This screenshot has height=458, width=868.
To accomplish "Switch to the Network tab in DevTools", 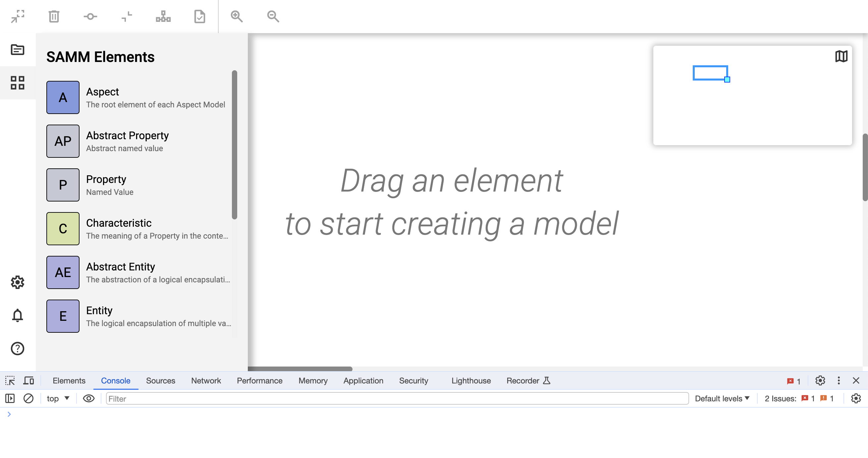I will (x=206, y=380).
